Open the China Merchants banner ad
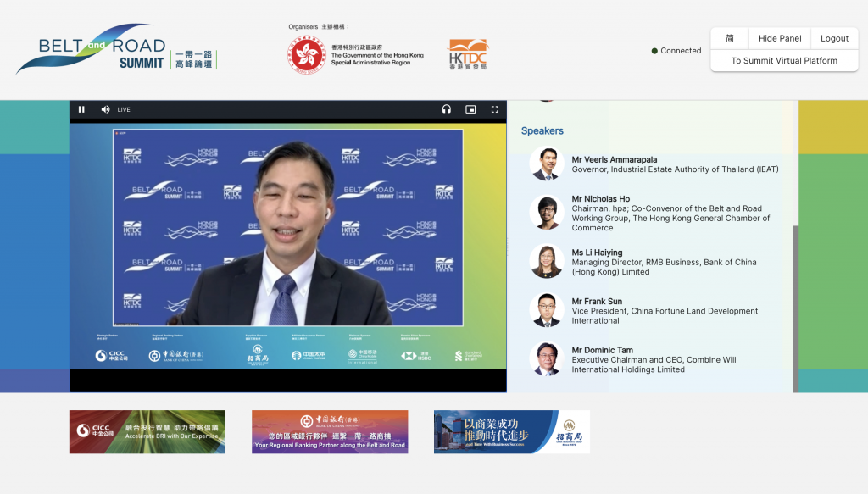 511,431
